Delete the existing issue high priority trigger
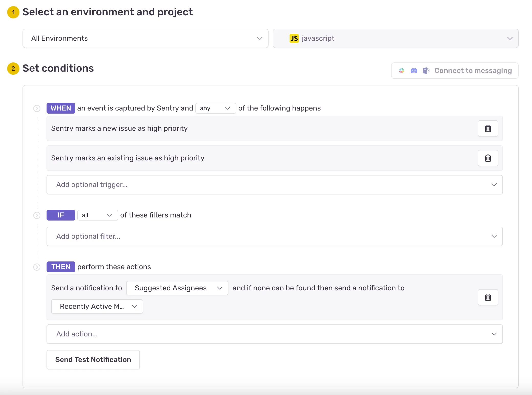The height and width of the screenshot is (395, 532). (x=488, y=158)
